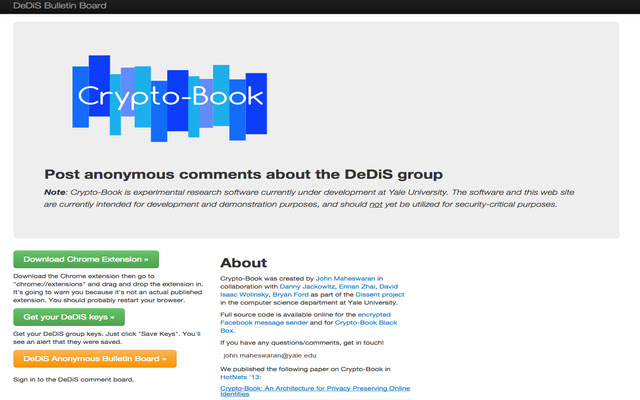Click 'If you have any questions/comments, get in touch!'
Image resolution: width=640 pixels, height=400 pixels.
[302, 342]
